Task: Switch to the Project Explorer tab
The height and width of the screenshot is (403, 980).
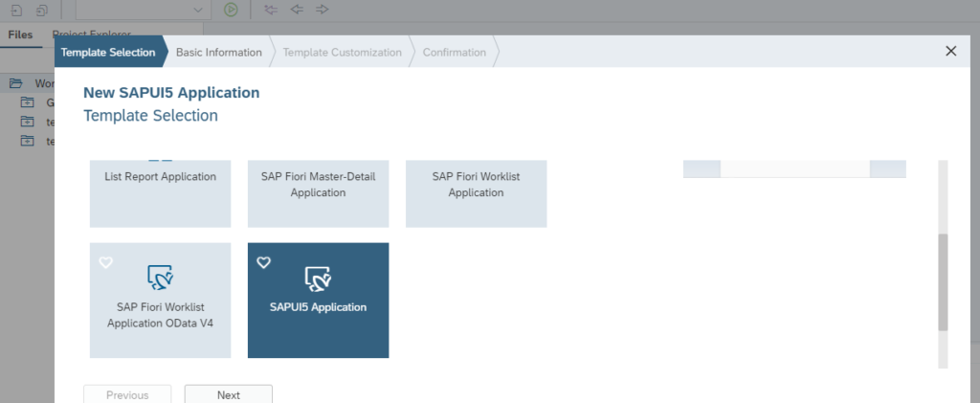Action: [x=91, y=34]
